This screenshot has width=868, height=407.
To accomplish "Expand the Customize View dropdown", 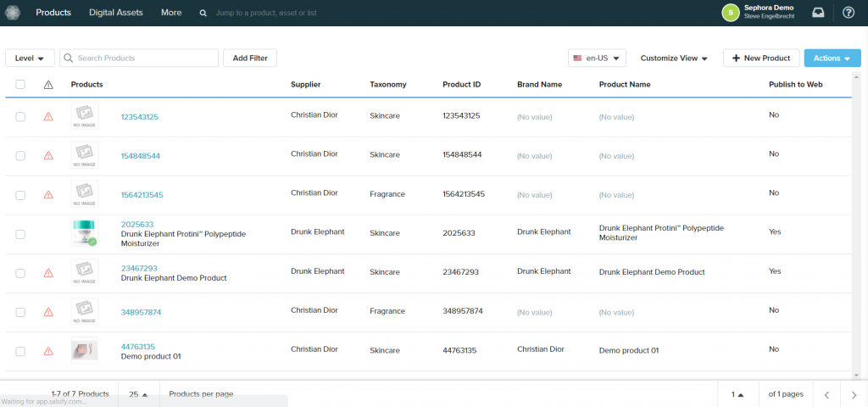I will pyautogui.click(x=674, y=59).
